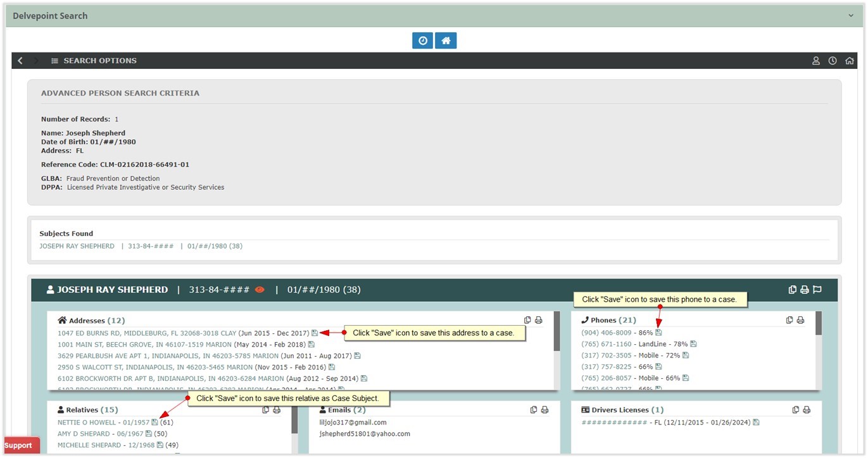868x458 pixels.
Task: Open 1001 MAIN ST, BEECH GROVE address
Action: point(145,344)
